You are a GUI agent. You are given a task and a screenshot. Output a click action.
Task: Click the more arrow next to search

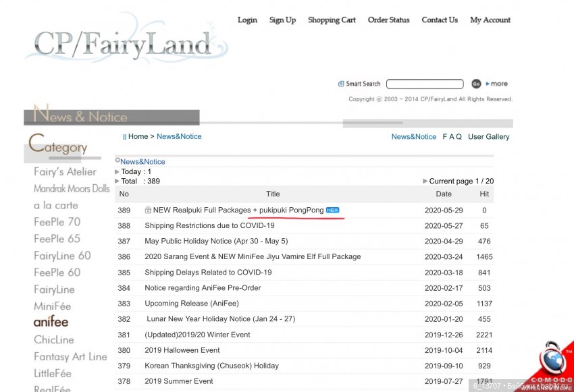496,84
